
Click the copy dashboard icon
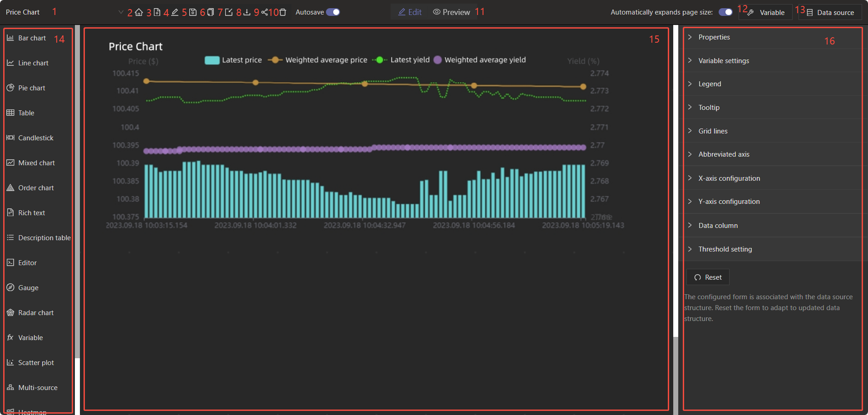coord(211,12)
